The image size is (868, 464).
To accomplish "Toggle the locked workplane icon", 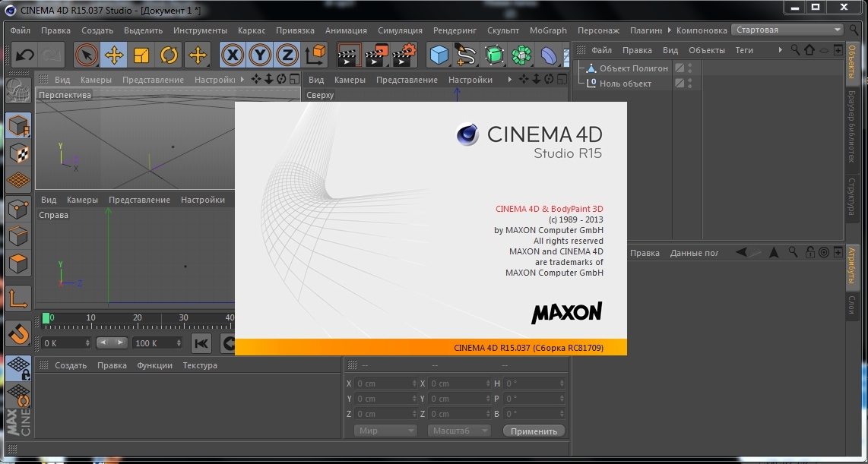I will tap(18, 368).
